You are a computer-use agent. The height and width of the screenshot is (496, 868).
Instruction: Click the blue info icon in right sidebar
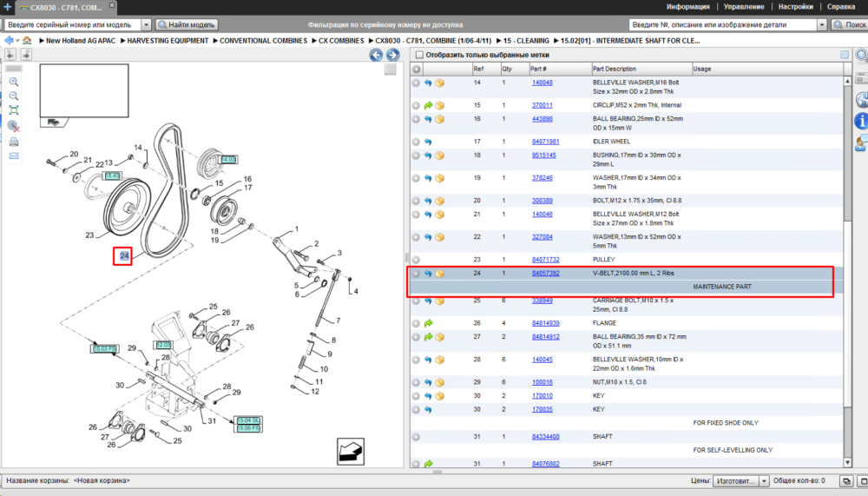point(861,121)
